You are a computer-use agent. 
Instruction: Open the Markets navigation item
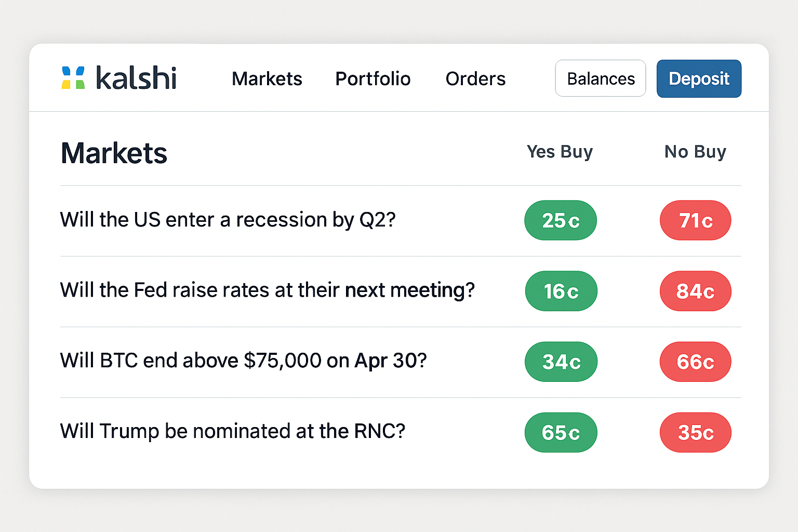(x=267, y=78)
